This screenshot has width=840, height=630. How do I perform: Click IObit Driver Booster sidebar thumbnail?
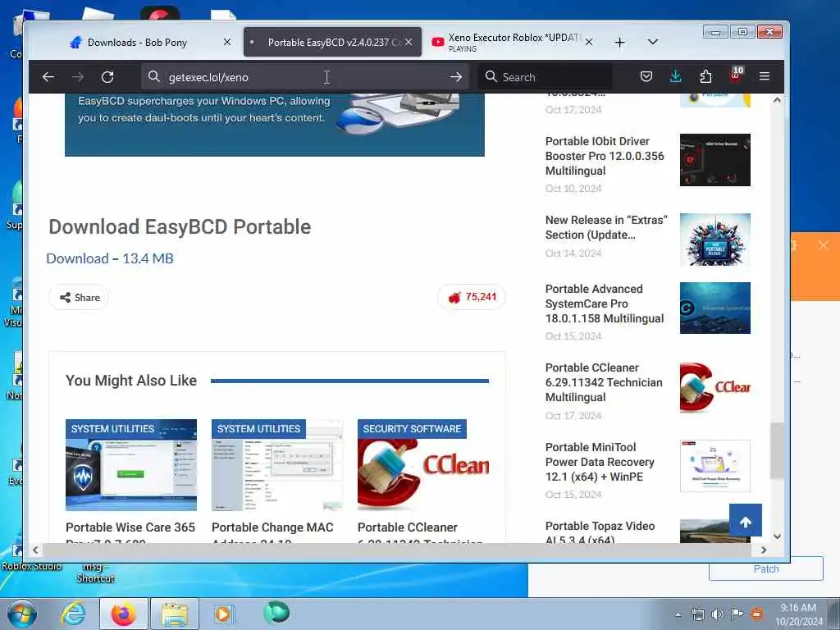[x=714, y=160]
